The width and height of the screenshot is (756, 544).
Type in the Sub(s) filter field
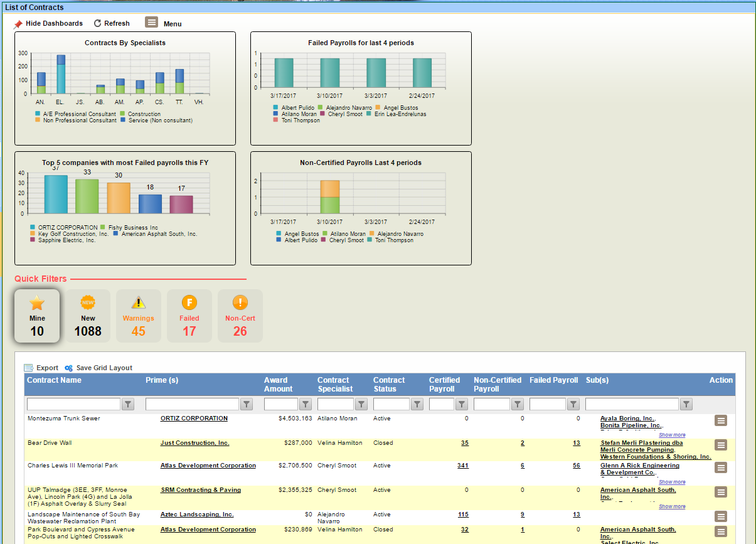pyautogui.click(x=632, y=405)
